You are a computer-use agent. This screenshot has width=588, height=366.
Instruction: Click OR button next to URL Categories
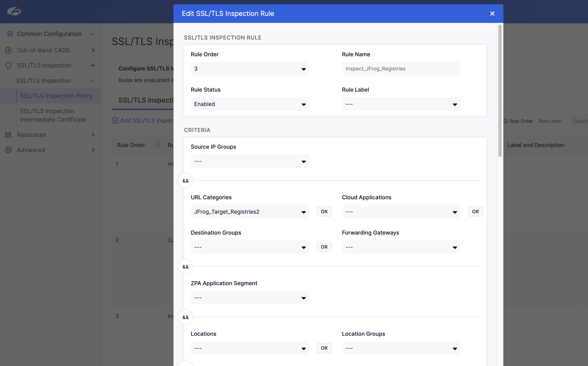click(324, 212)
